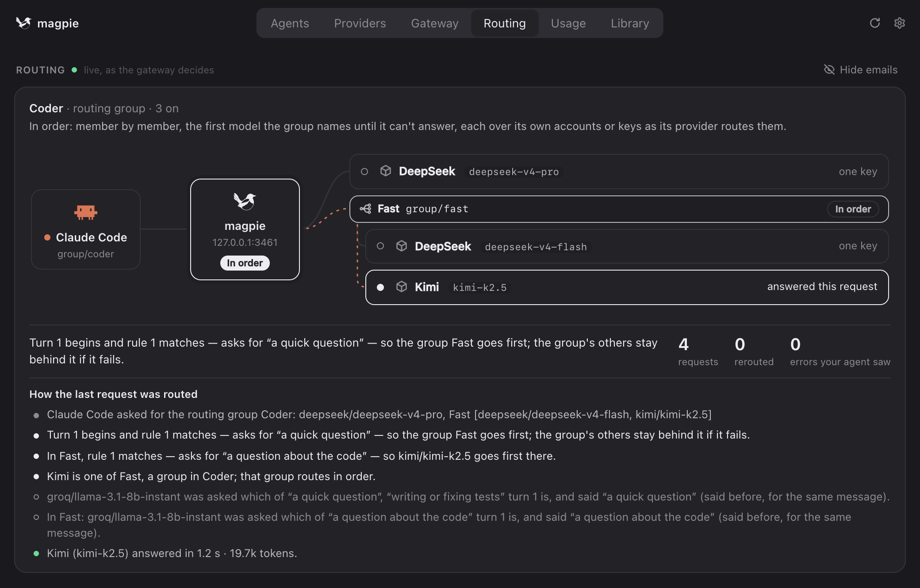Go to the Gateway tab
The image size is (920, 588).
click(x=435, y=23)
